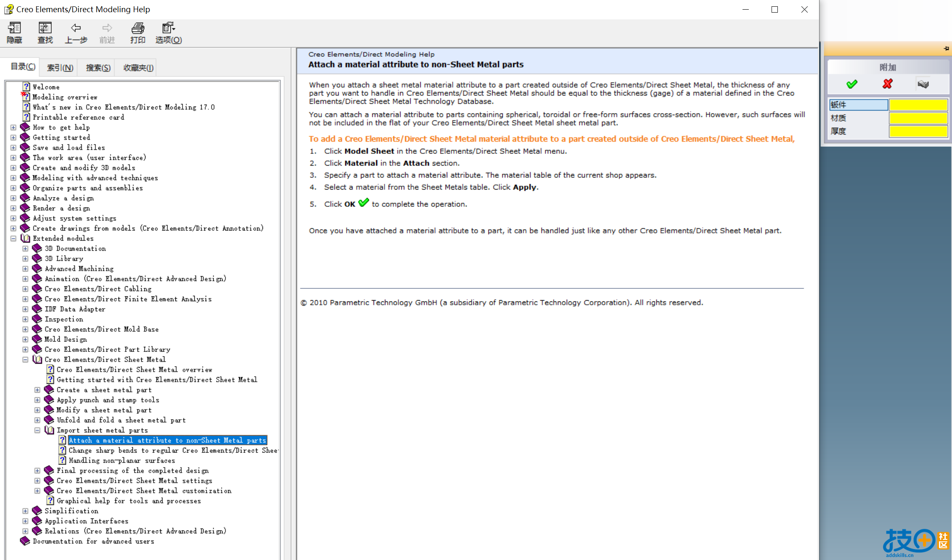
Task: Expand Creo Elements/Direct Part Library node
Action: coord(25,349)
